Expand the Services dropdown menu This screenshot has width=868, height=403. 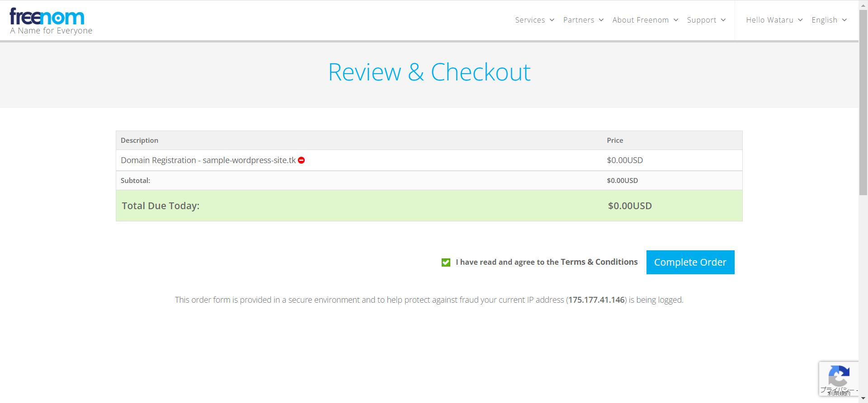534,20
